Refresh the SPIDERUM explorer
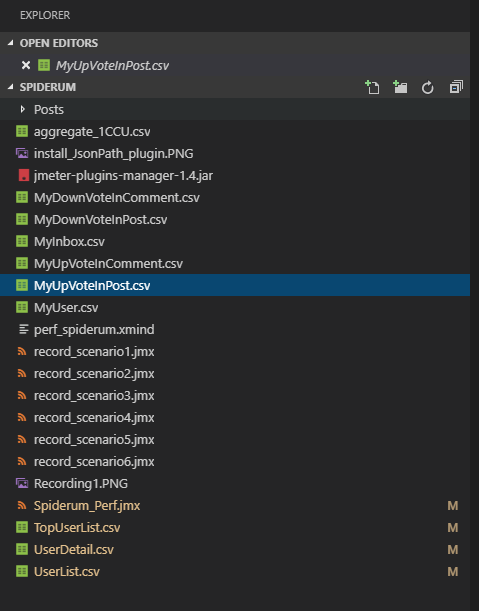The image size is (479, 611). pos(428,87)
